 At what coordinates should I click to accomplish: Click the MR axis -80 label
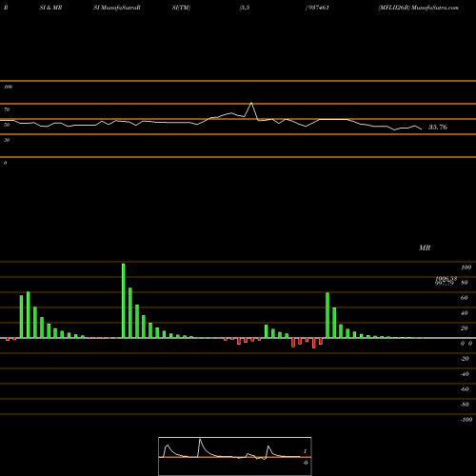pos(465,405)
